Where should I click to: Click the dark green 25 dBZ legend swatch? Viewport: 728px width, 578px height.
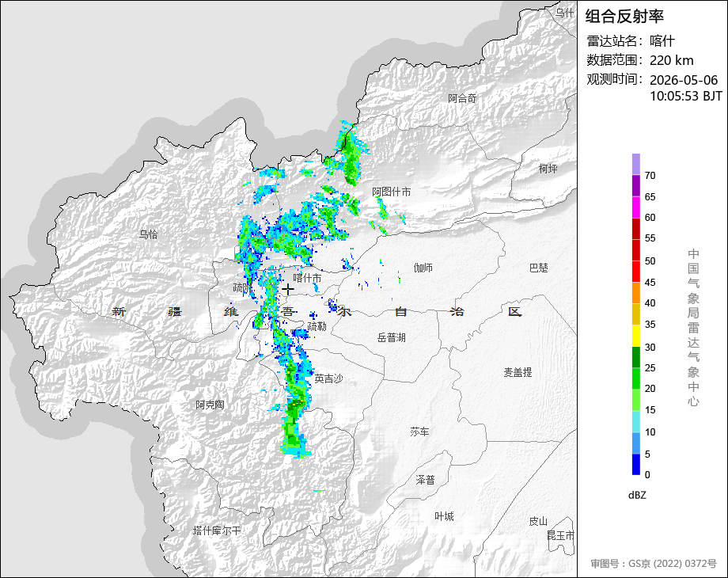(x=636, y=357)
